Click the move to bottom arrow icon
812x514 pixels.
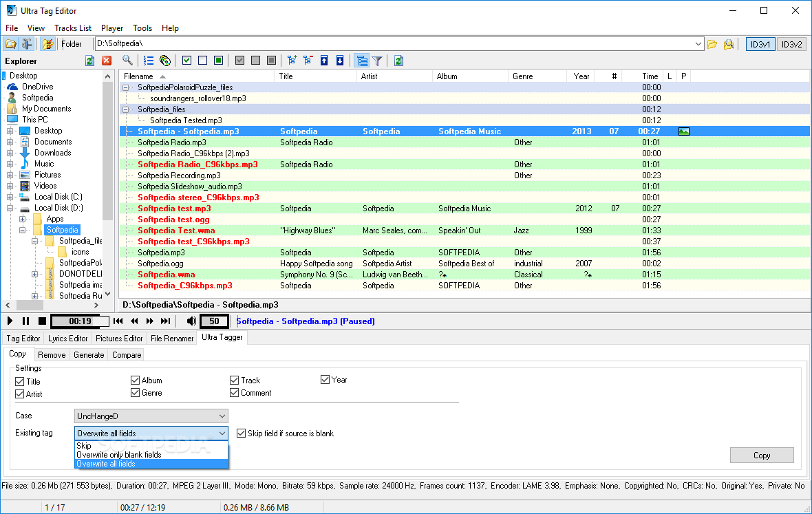pos(340,61)
